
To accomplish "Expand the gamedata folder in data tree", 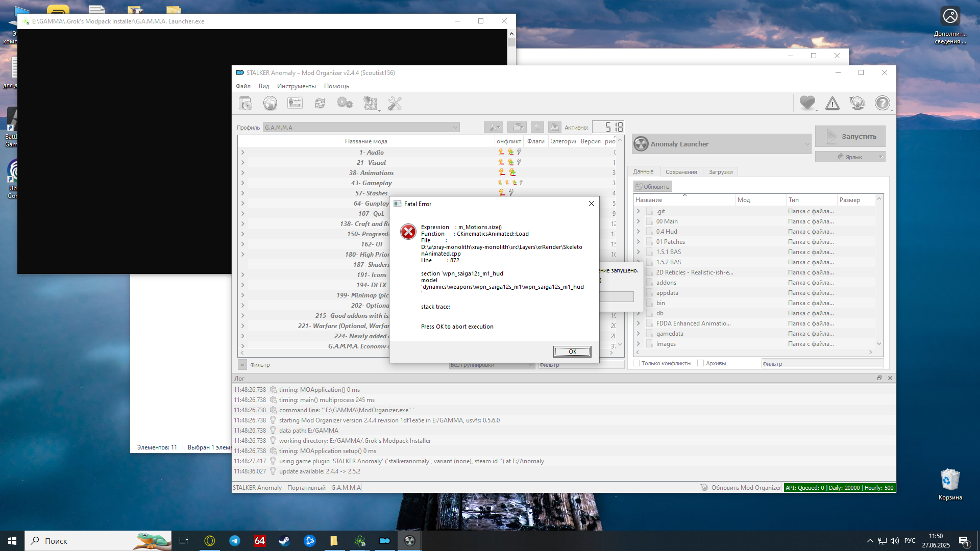I will [x=638, y=333].
